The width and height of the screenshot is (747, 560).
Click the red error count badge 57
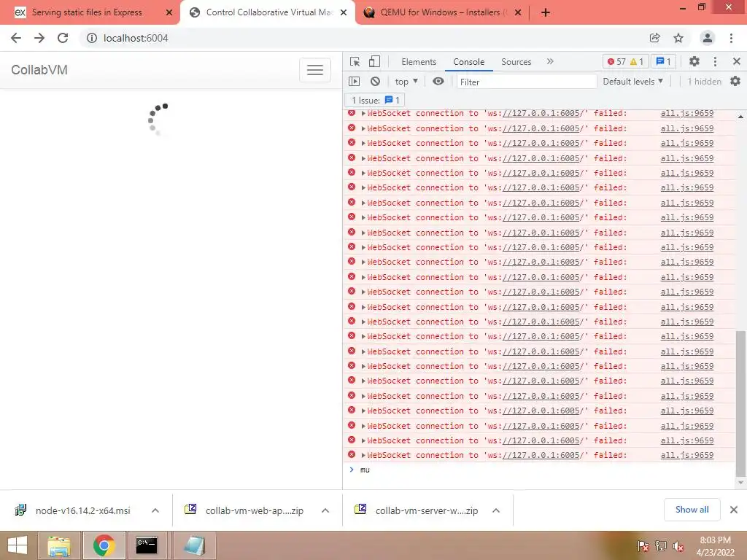coord(616,61)
